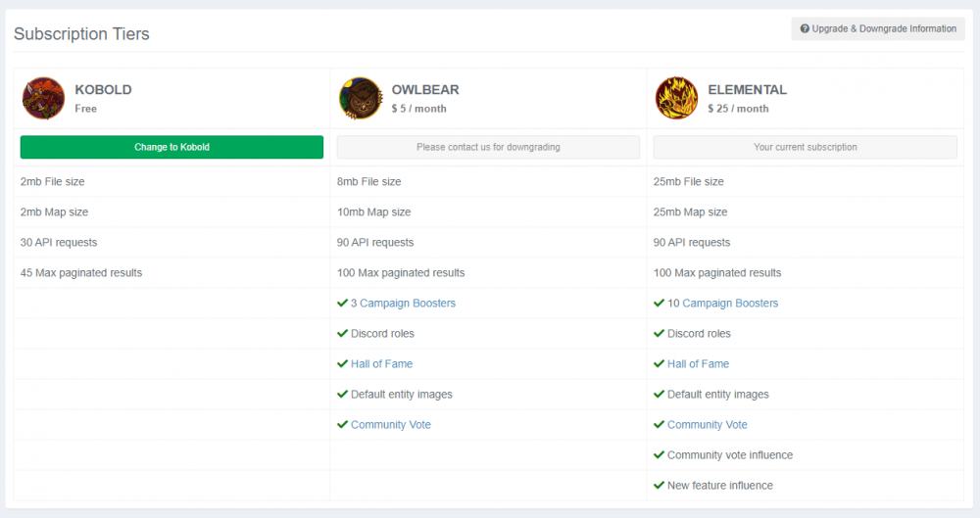The height and width of the screenshot is (518, 980).
Task: Click the checkmark beside Owlbear Discord roles
Action: pyautogui.click(x=343, y=334)
